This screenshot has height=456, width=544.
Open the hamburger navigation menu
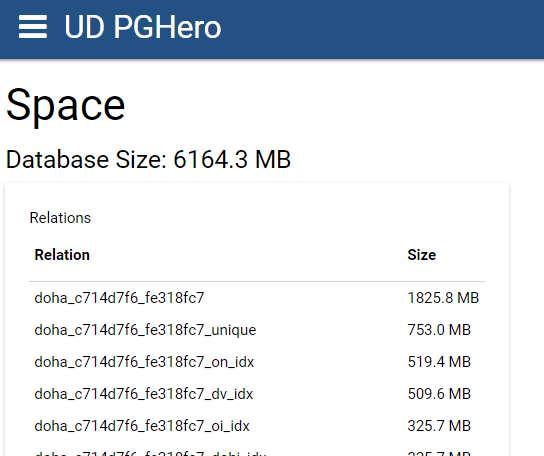coord(33,27)
